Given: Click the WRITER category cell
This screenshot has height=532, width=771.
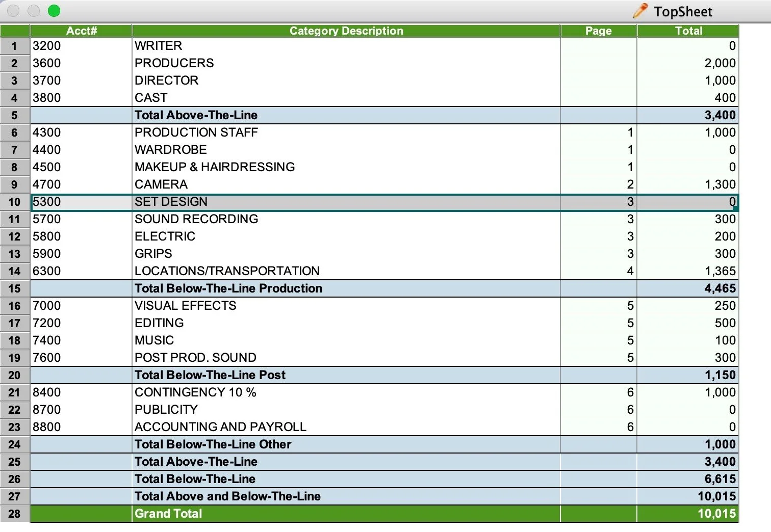Looking at the screenshot, I should point(346,46).
